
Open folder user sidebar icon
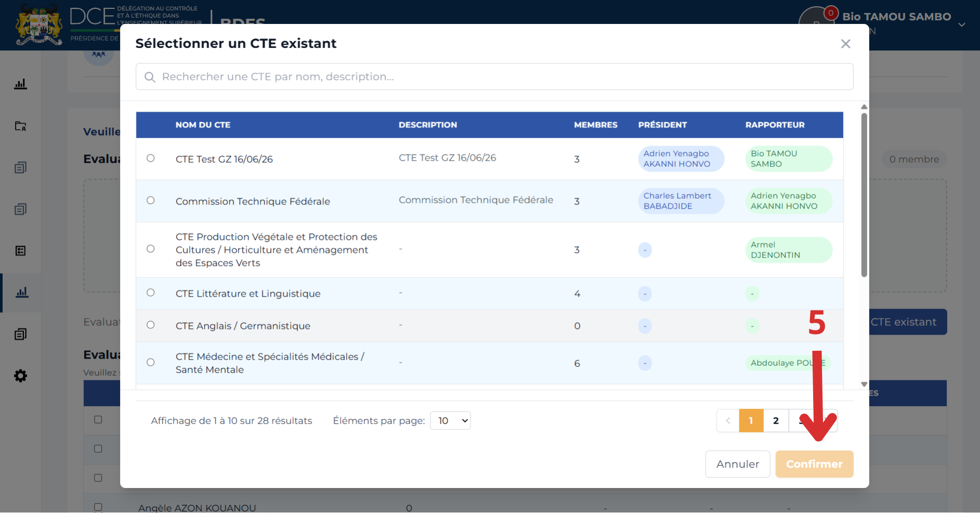point(20,126)
